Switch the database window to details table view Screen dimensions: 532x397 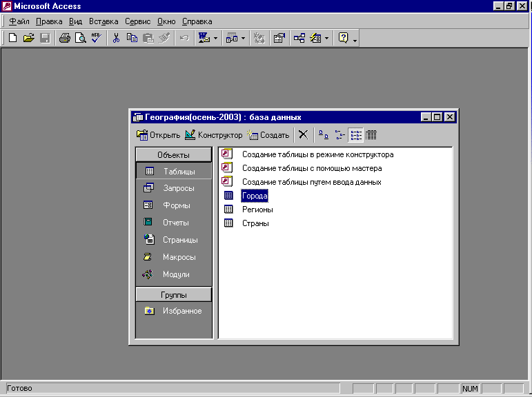[371, 134]
